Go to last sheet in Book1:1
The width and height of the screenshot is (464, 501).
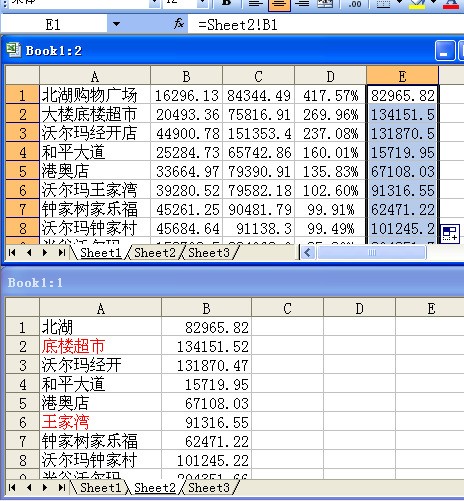[x=62, y=488]
